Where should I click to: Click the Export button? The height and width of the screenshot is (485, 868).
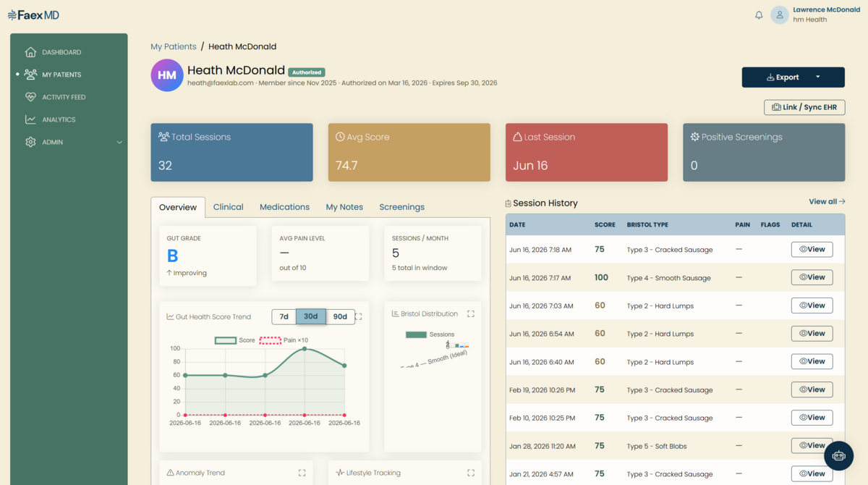tap(783, 77)
